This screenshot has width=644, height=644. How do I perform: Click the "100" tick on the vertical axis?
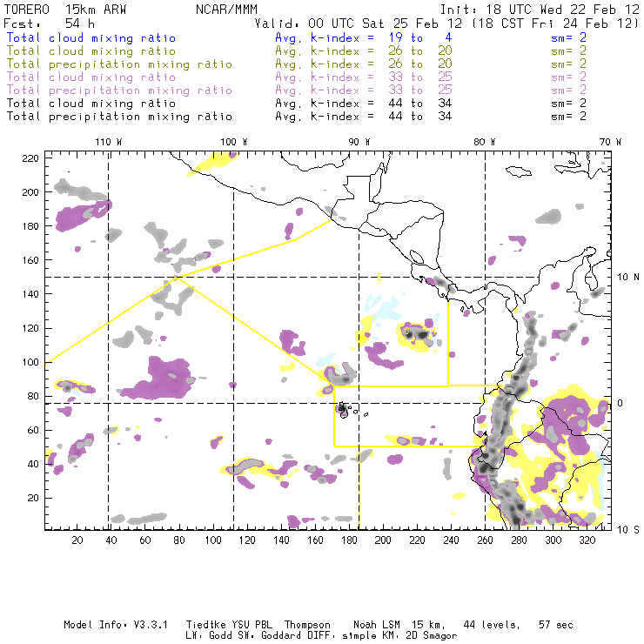[x=30, y=362]
